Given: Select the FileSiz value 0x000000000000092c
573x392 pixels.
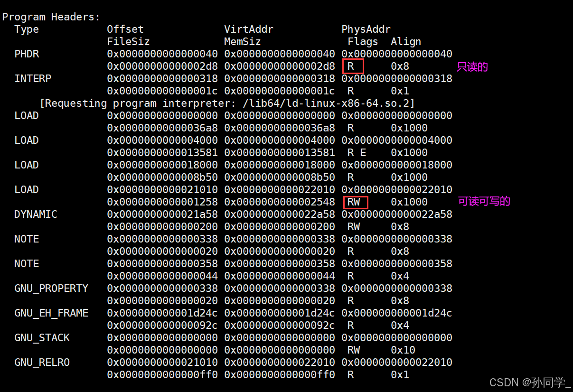Looking at the screenshot, I should (x=162, y=326).
